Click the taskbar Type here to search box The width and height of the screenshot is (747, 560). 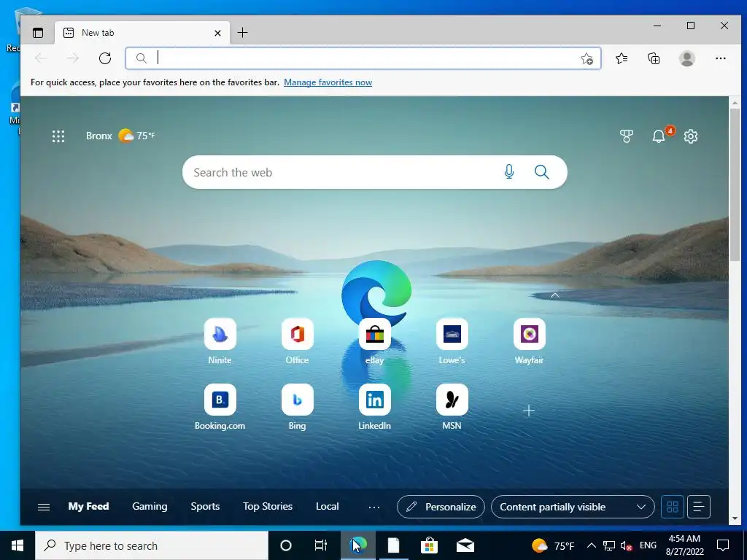coord(152,545)
